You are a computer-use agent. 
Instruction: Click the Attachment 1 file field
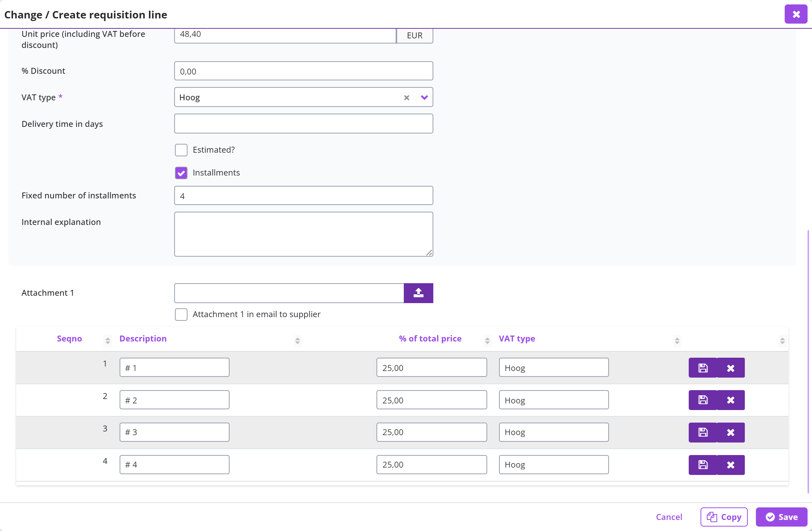[x=289, y=293]
